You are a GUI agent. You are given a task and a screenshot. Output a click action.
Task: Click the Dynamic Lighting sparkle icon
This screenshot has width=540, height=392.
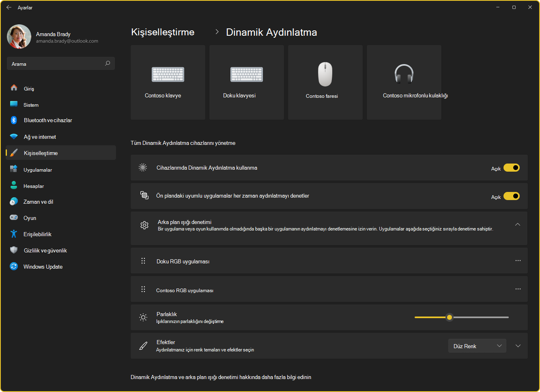(143, 167)
